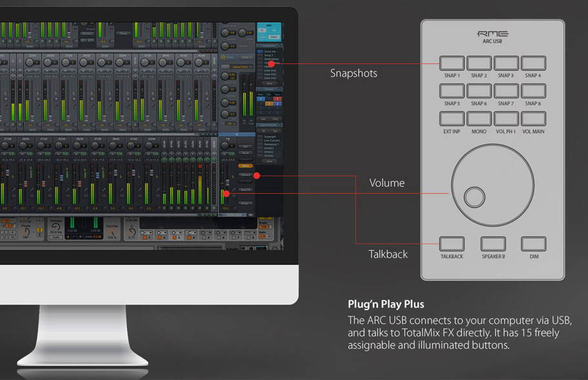Toggle blue Fader group 2 cell
Screen dimensions: 588x380
(x=277, y=103)
